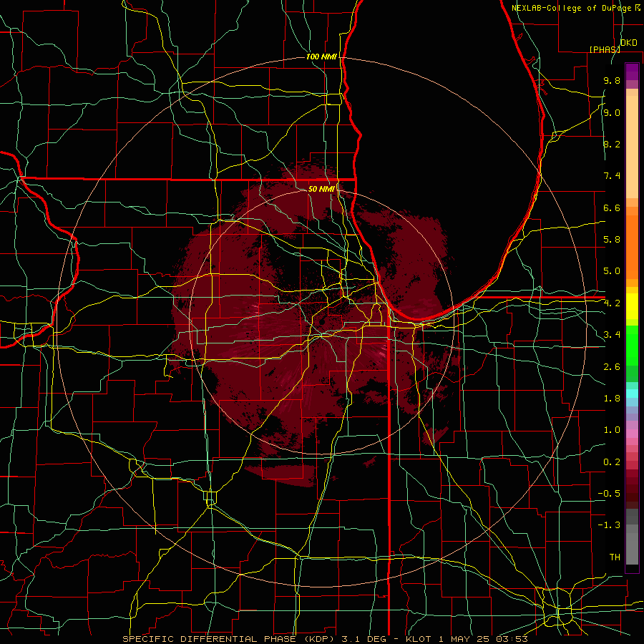Click the 7.4 scale value
Viewport: 644px width, 644px height.
612,176
